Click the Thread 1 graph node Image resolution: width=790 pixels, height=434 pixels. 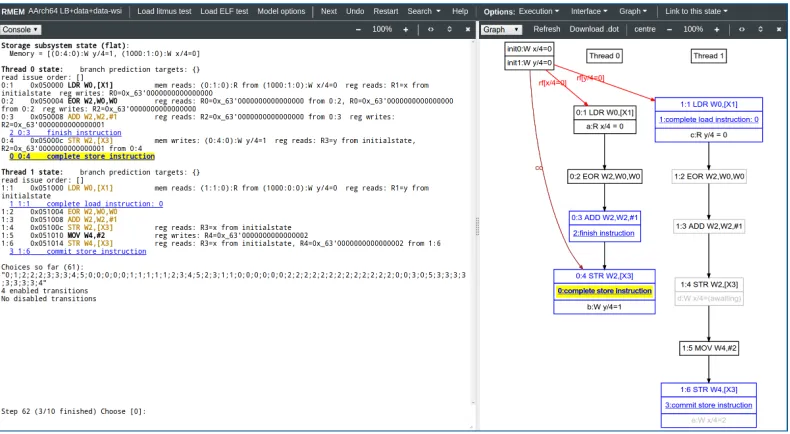click(x=708, y=56)
